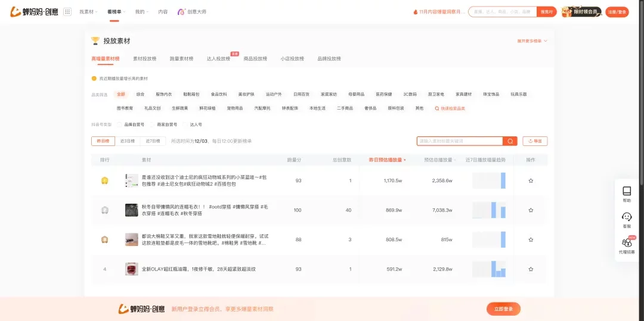
Task: Select the 宠物用品 category filter
Action: pyautogui.click(x=235, y=108)
